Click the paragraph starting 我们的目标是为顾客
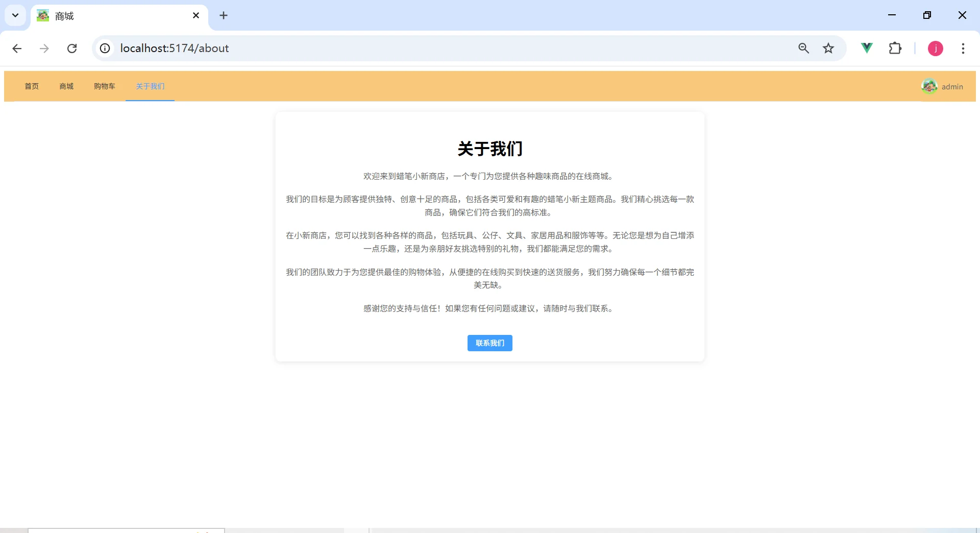Viewport: 980px width, 533px height. pos(490,206)
